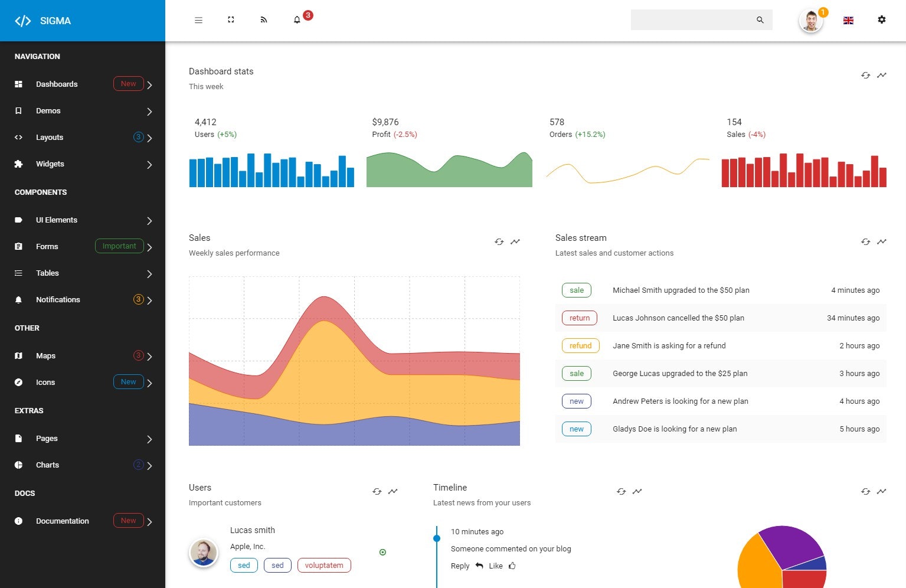Image resolution: width=906 pixels, height=588 pixels.
Task: Click the chart icon in Sales stream header
Action: [881, 241]
